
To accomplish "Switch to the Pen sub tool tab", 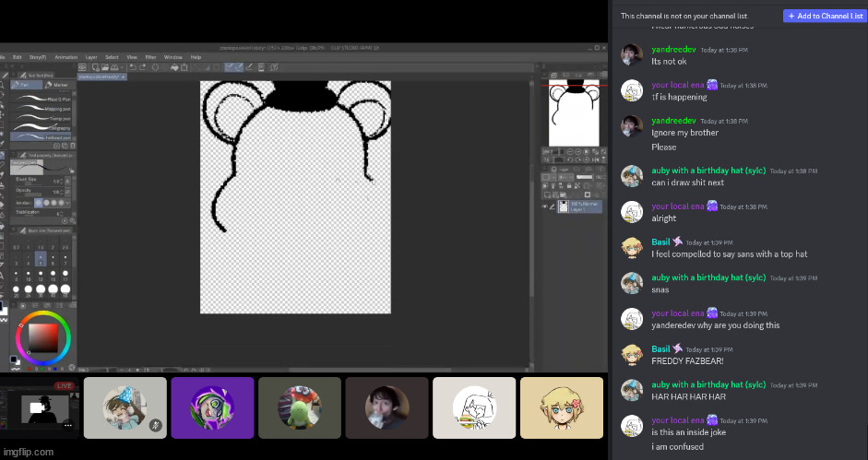I will tap(26, 85).
